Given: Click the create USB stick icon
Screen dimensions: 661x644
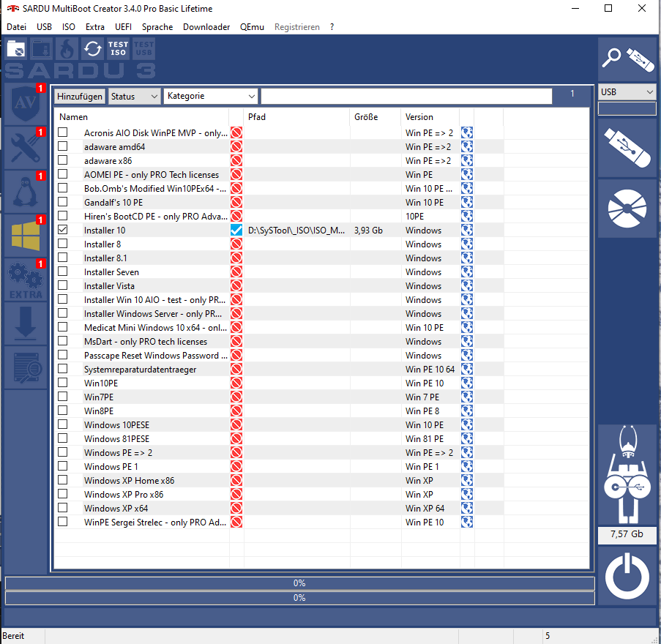Looking at the screenshot, I should (x=627, y=148).
